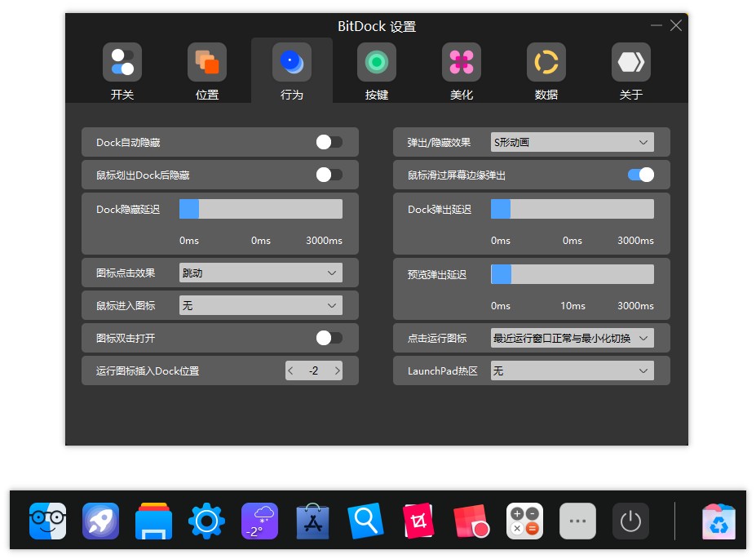Switch to the 美化 settings tab
The image size is (756, 559).
pyautogui.click(x=461, y=70)
